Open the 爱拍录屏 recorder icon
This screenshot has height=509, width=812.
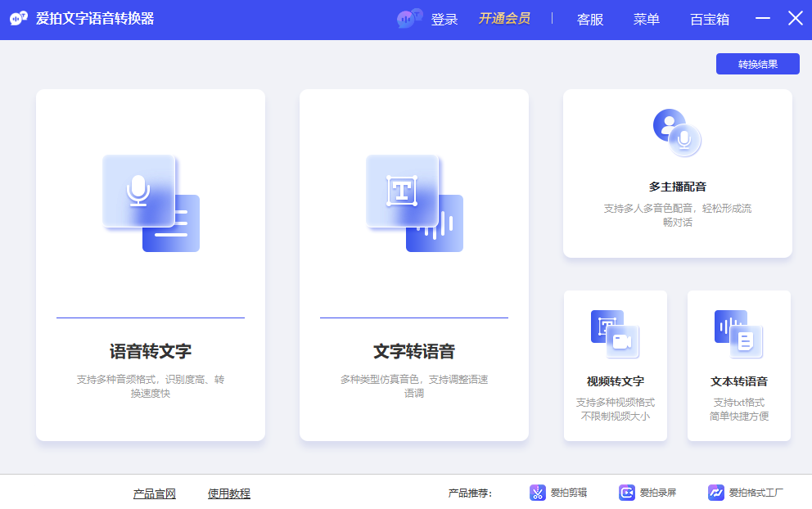click(627, 493)
